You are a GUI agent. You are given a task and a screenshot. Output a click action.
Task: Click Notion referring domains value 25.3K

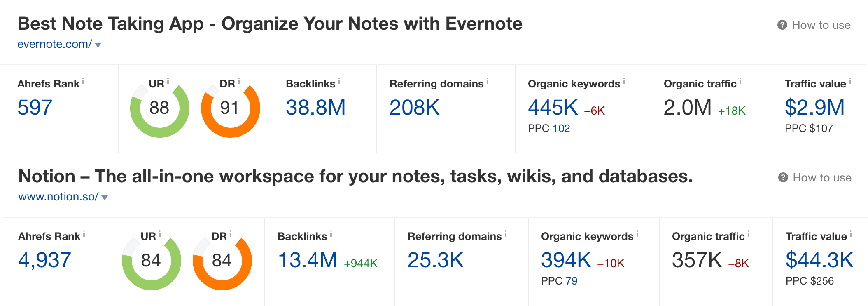click(436, 260)
